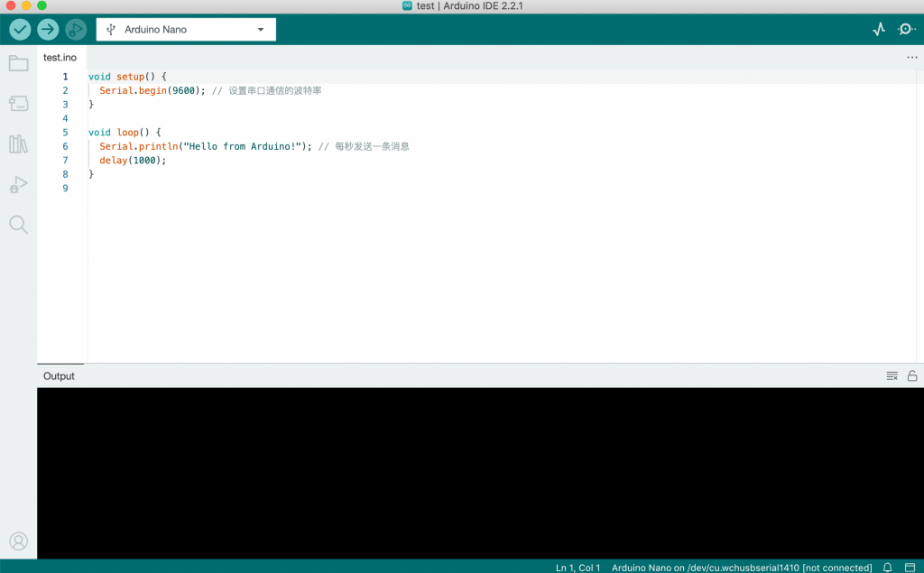
Task: Click the Arduino Nano port status text
Action: pos(742,568)
